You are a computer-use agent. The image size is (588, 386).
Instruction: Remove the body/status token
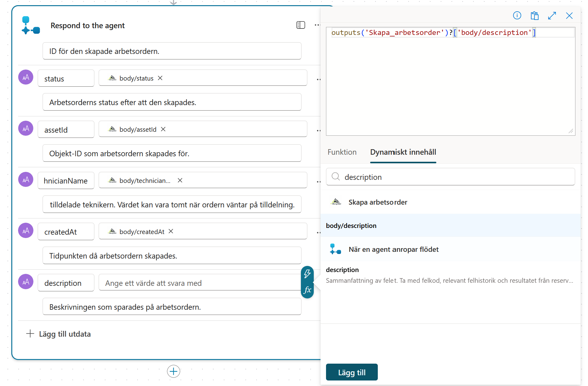click(160, 78)
